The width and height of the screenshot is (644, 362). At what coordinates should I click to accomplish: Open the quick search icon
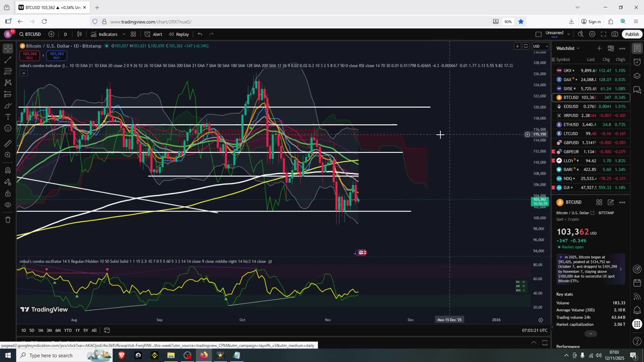pos(581,34)
